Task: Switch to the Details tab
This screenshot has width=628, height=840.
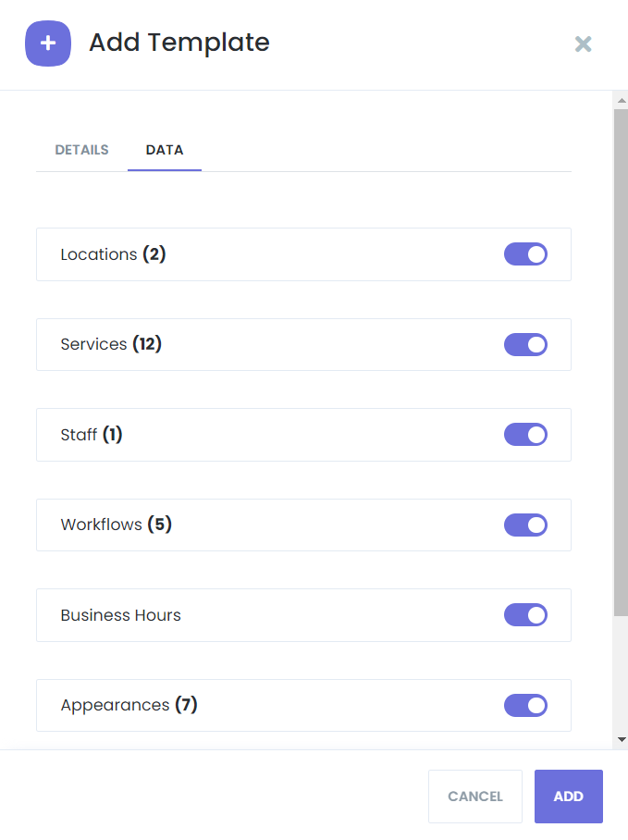Action: 82,150
